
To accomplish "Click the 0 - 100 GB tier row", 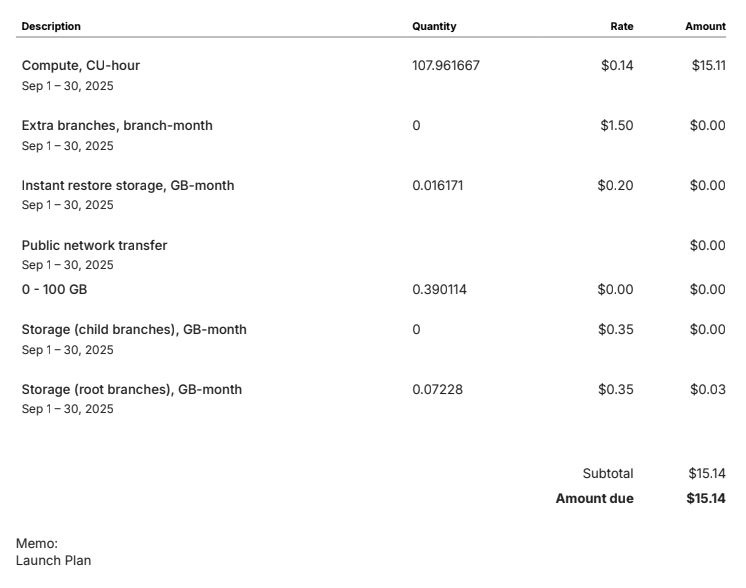I will pos(54,290).
